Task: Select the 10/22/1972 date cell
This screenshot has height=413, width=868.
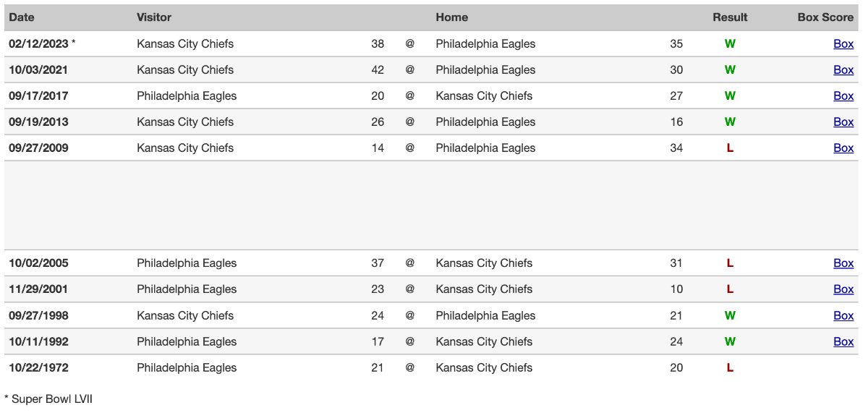Action: 38,368
